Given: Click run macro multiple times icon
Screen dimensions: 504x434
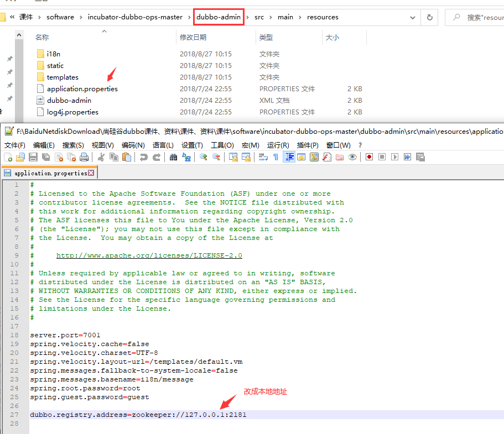Looking at the screenshot, I should pos(408,157).
